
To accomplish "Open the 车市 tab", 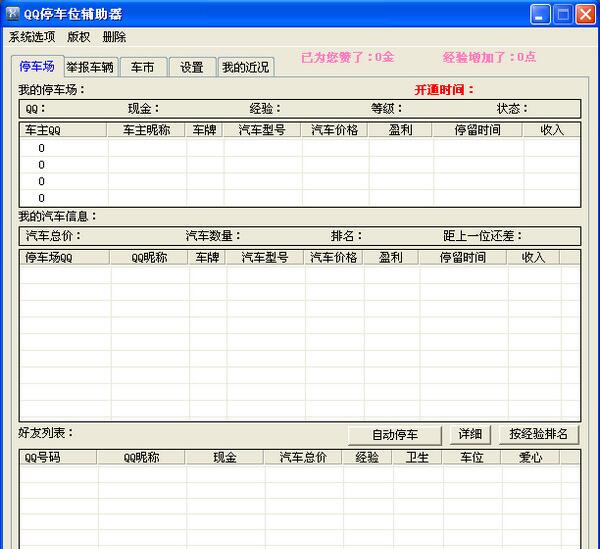I will coord(142,67).
